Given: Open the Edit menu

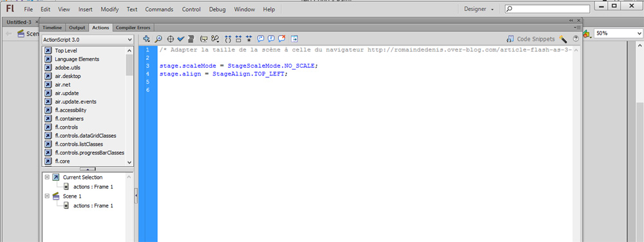Looking at the screenshot, I should pyautogui.click(x=46, y=9).
